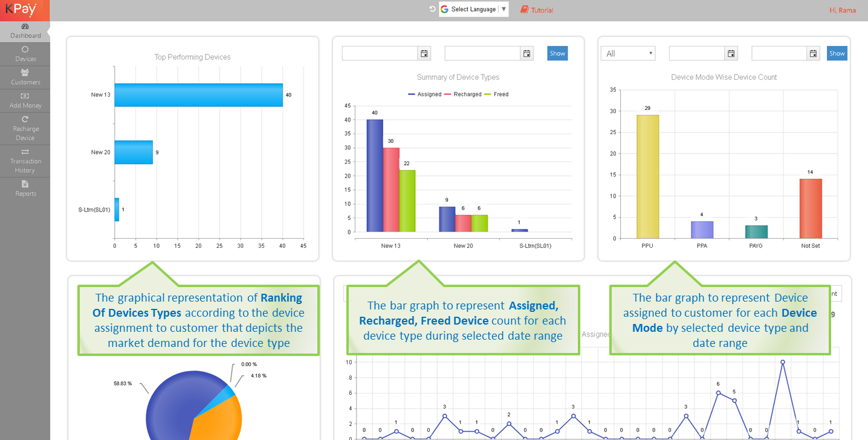The width and height of the screenshot is (868, 440).
Task: Click the Device Mode start date field
Action: pyautogui.click(x=697, y=53)
